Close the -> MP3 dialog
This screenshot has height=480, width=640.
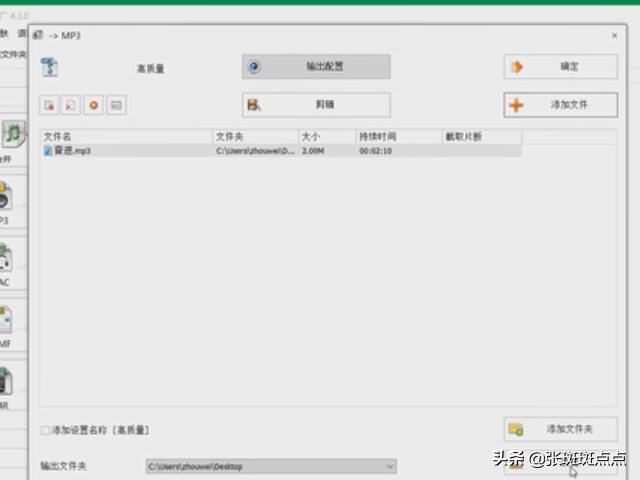pyautogui.click(x=614, y=35)
